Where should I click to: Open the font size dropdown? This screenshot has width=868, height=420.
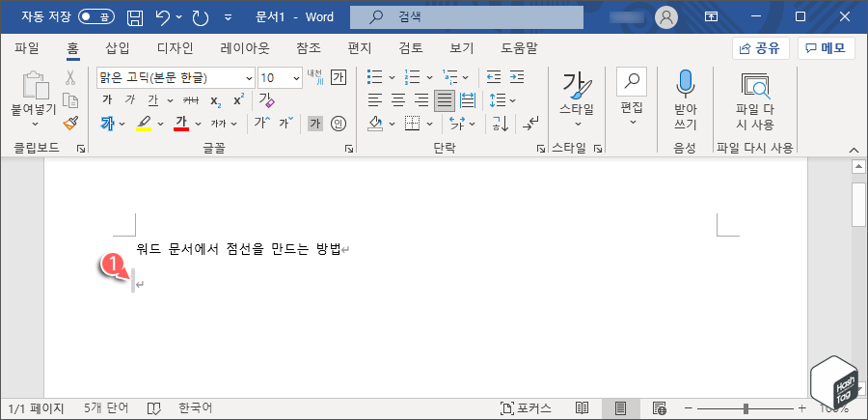(x=297, y=77)
